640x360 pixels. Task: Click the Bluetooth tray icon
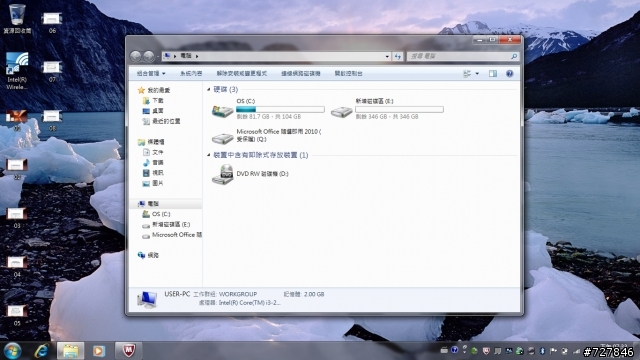point(542,351)
